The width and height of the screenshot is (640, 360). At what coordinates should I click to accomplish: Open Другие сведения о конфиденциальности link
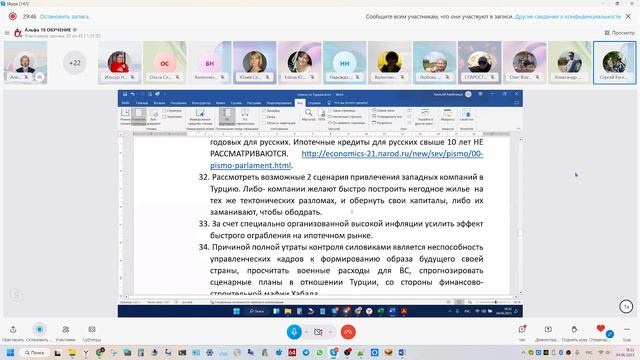[568, 16]
